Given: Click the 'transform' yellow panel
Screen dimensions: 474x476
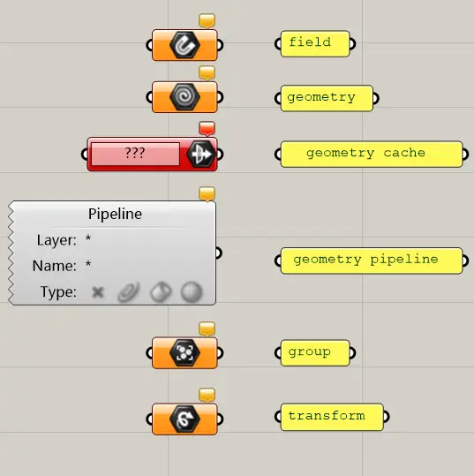Looking at the screenshot, I should pos(332,417).
